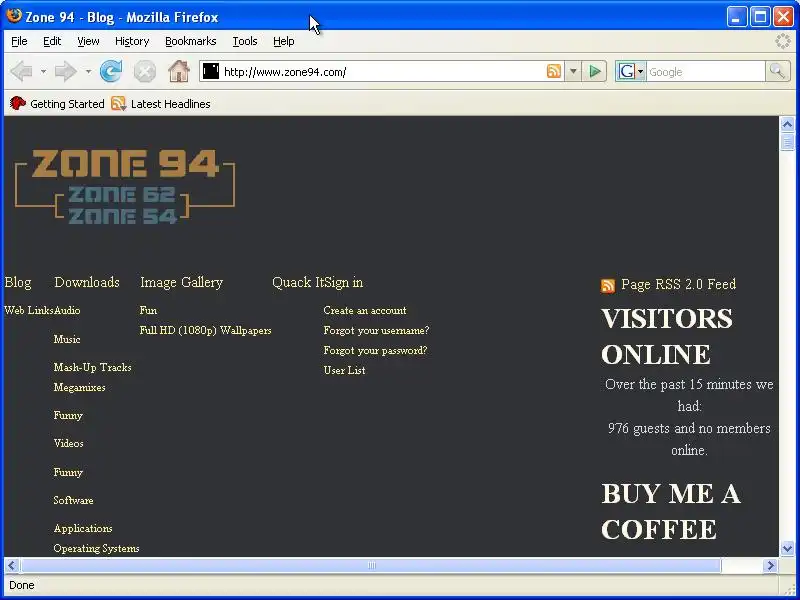800x600 pixels.
Task: Click the Fun gallery link
Action: point(148,310)
